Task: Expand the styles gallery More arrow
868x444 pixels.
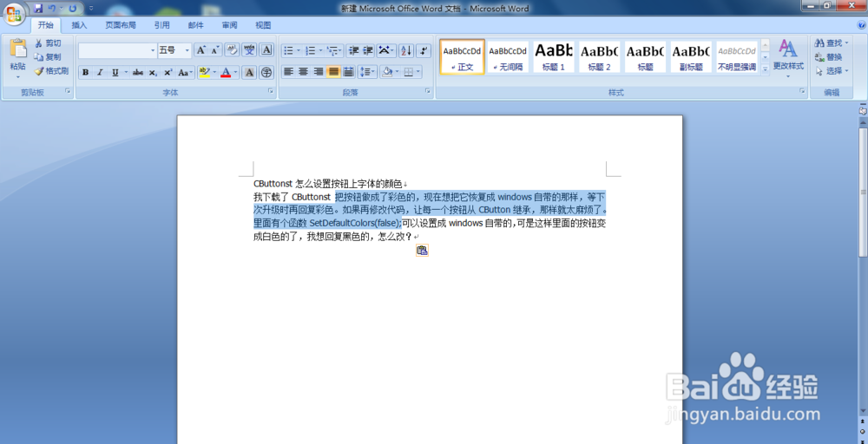Action: [765, 69]
